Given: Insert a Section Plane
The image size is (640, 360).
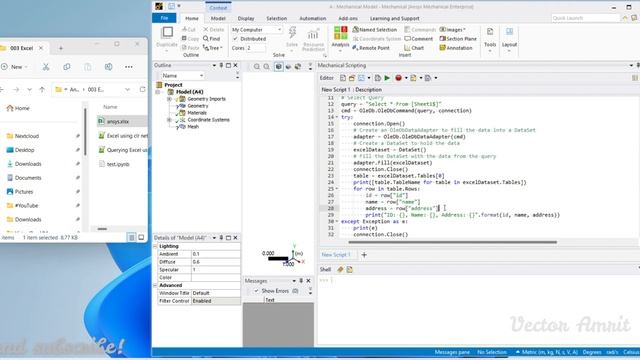Looking at the screenshot, I should click(458, 39).
